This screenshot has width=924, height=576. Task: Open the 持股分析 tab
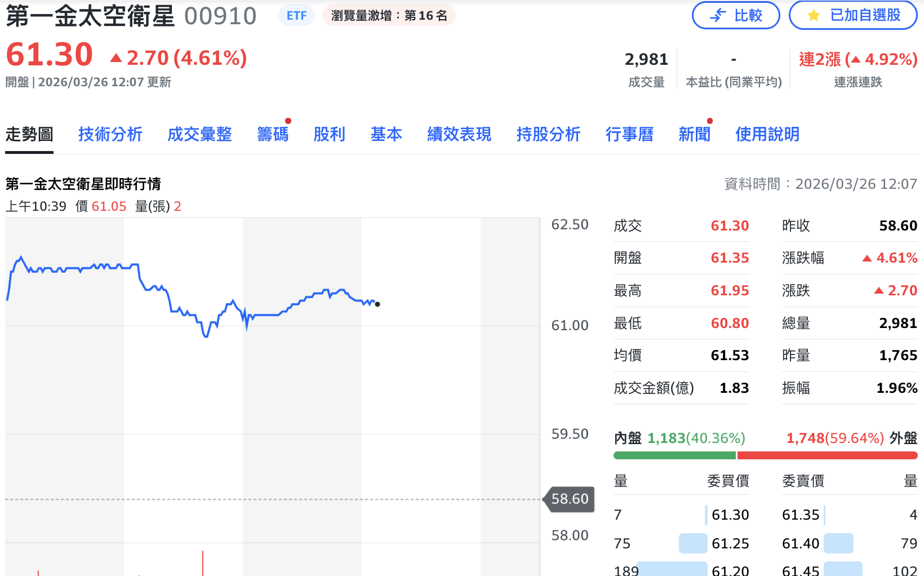coord(548,135)
